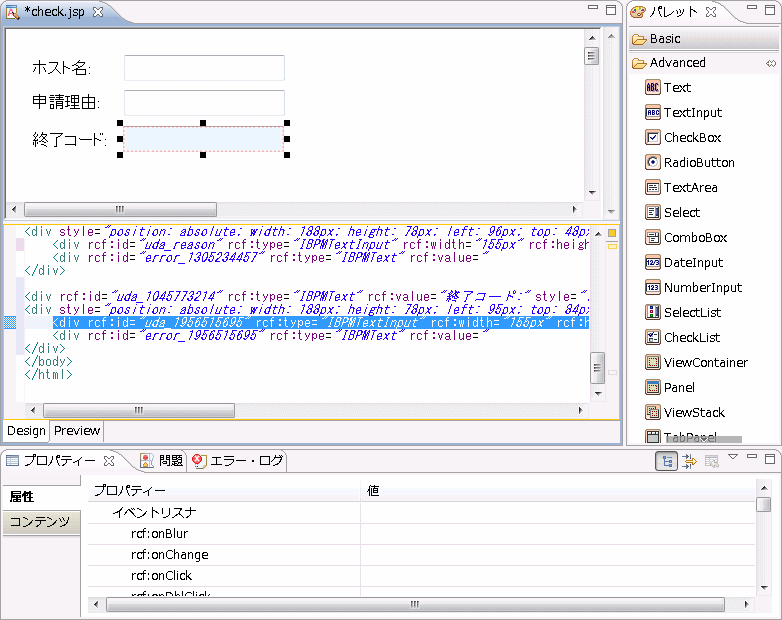This screenshot has height=620, width=782.
Task: Close the パレット view
Action: pyautogui.click(x=711, y=12)
